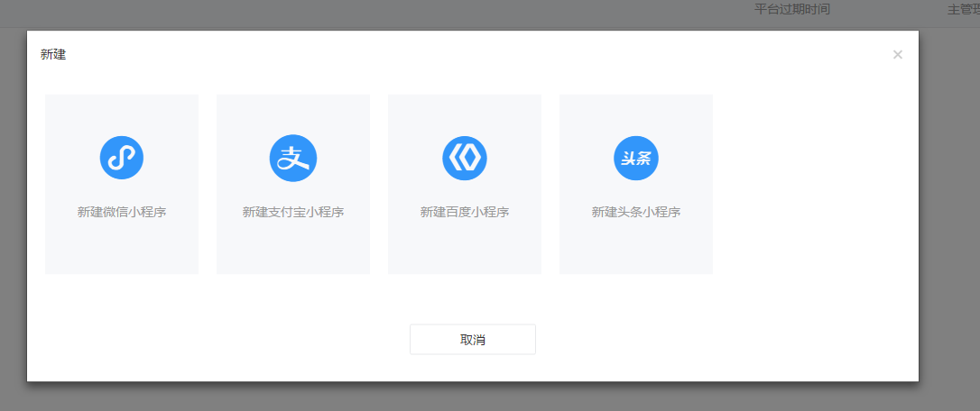This screenshot has height=411, width=980.
Task: Close the 新建 dialog with X
Action: pos(898,55)
